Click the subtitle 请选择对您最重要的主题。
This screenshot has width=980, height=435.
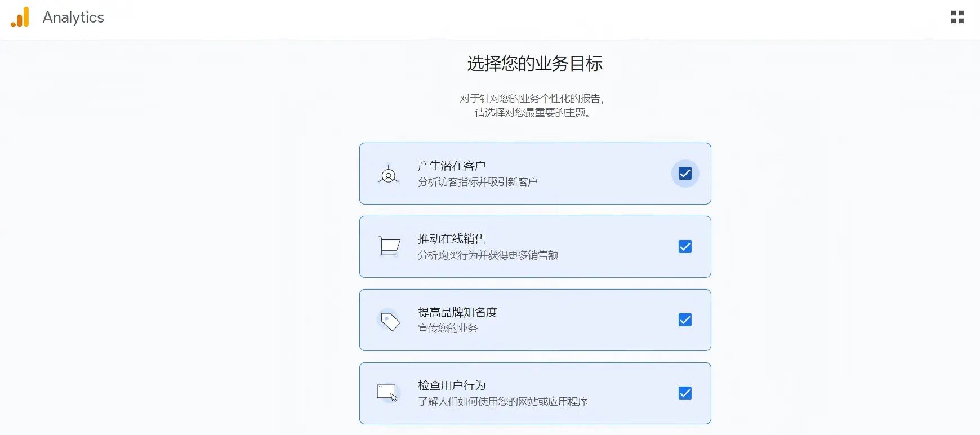pyautogui.click(x=534, y=113)
